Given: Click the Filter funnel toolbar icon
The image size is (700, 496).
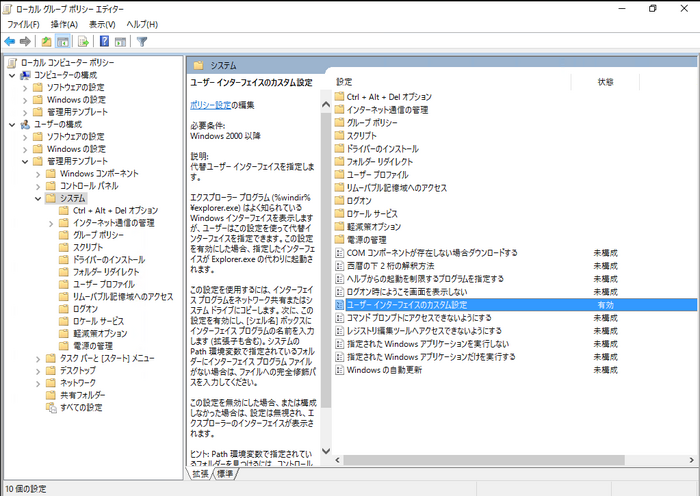Looking at the screenshot, I should pyautogui.click(x=142, y=42).
